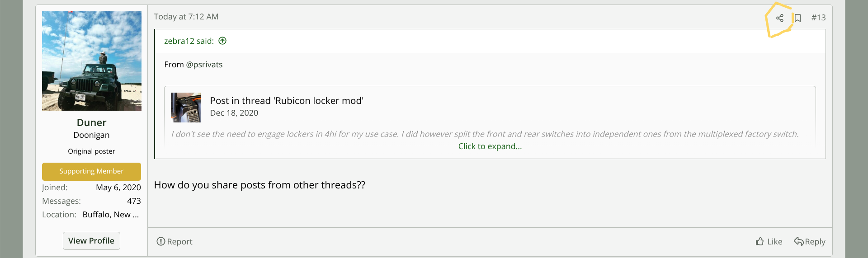Click the Like text label
The width and height of the screenshot is (868, 258).
click(x=774, y=242)
